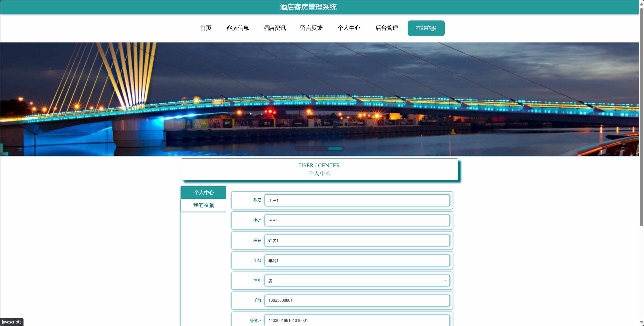The width and height of the screenshot is (644, 326).
Task: Select the first carousel indicator
Action: [x=304, y=150]
